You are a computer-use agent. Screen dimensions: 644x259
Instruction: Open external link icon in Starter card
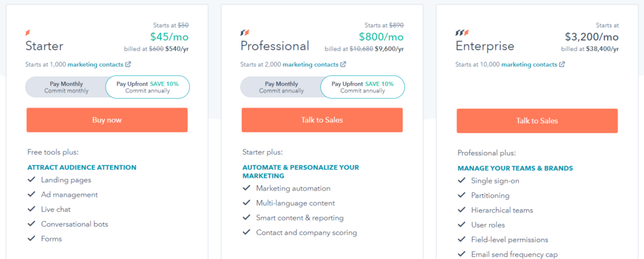pyautogui.click(x=128, y=65)
